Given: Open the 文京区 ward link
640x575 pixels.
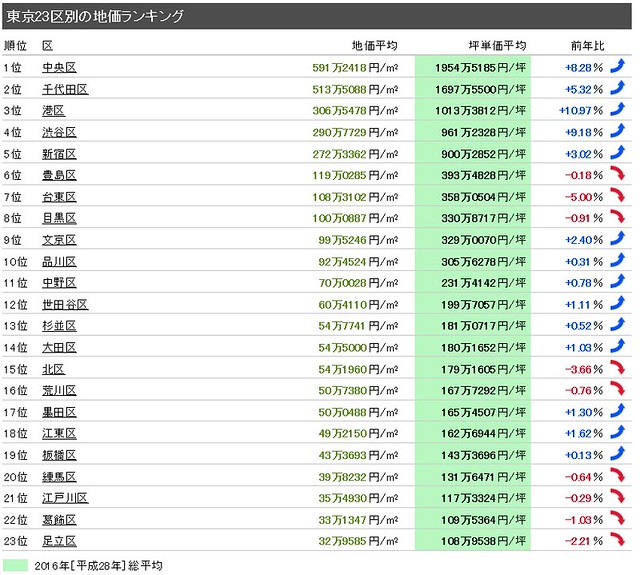Looking at the screenshot, I should click(x=60, y=240).
